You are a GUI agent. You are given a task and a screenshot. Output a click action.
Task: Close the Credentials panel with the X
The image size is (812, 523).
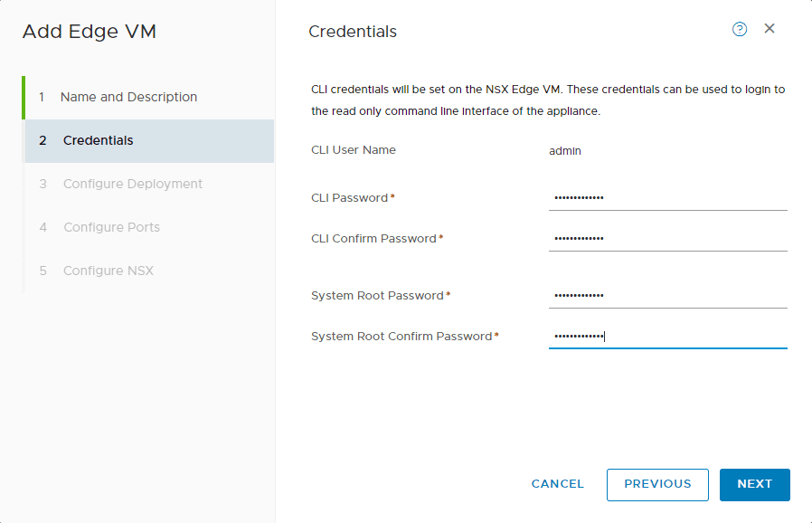point(770,28)
